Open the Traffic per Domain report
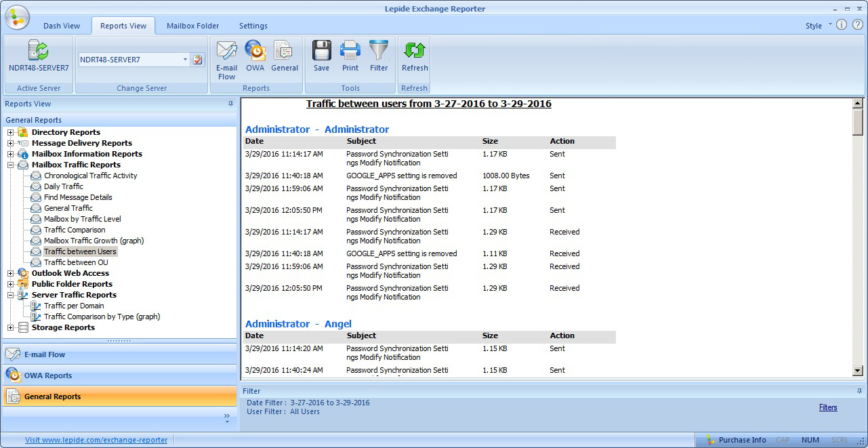 (x=74, y=306)
